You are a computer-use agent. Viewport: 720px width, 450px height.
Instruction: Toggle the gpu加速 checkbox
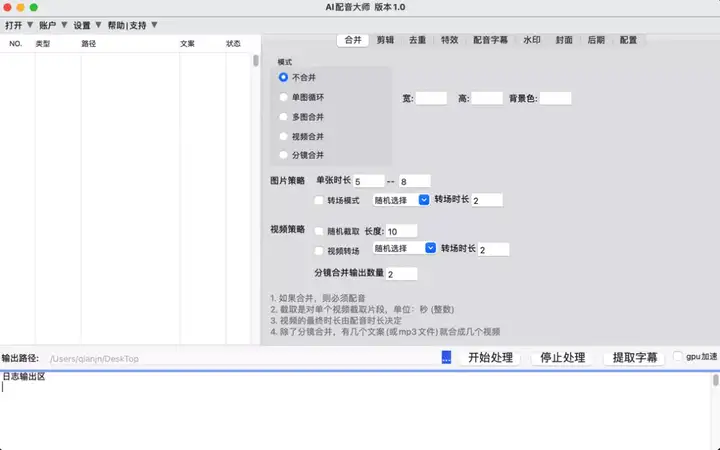tap(678, 356)
